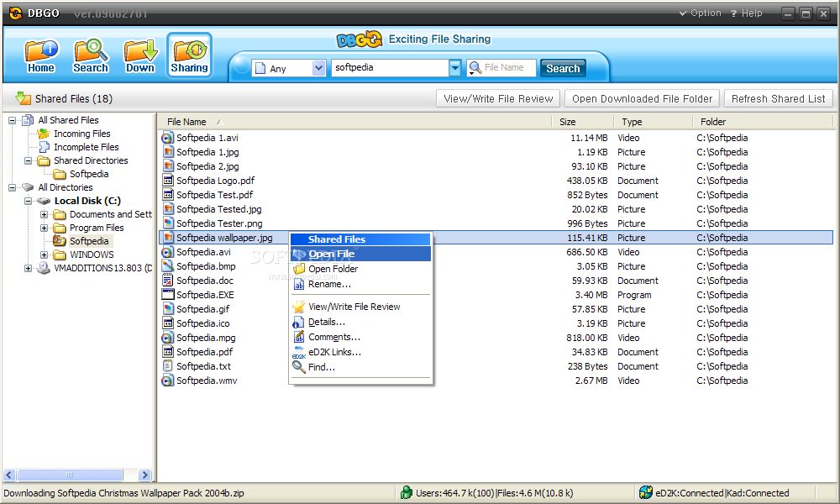Viewport: 840px width, 504px height.
Task: Select Softpedia under Shared Directories in tree
Action: (89, 174)
